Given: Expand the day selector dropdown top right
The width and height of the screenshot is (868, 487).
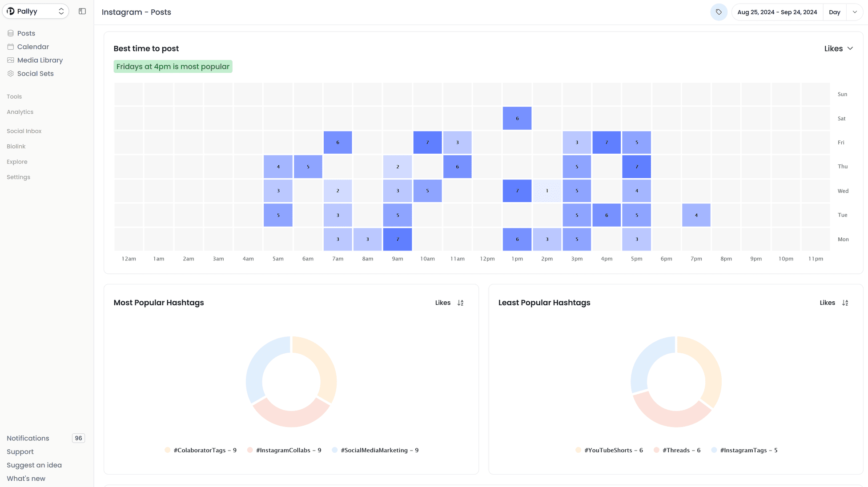Looking at the screenshot, I should 854,12.
